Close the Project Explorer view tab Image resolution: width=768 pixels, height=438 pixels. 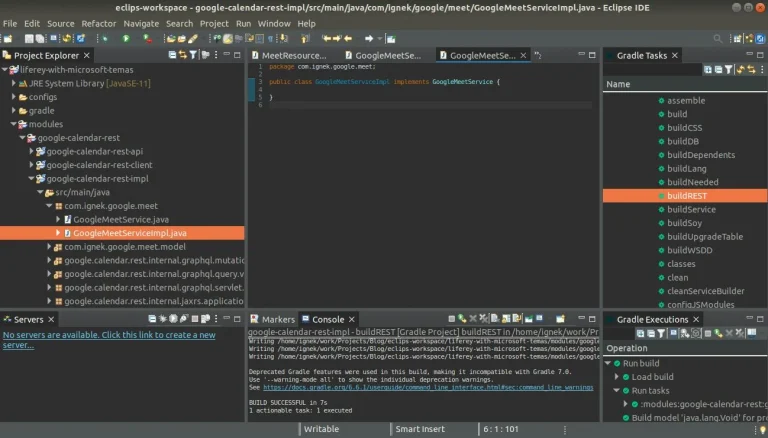tap(86, 56)
